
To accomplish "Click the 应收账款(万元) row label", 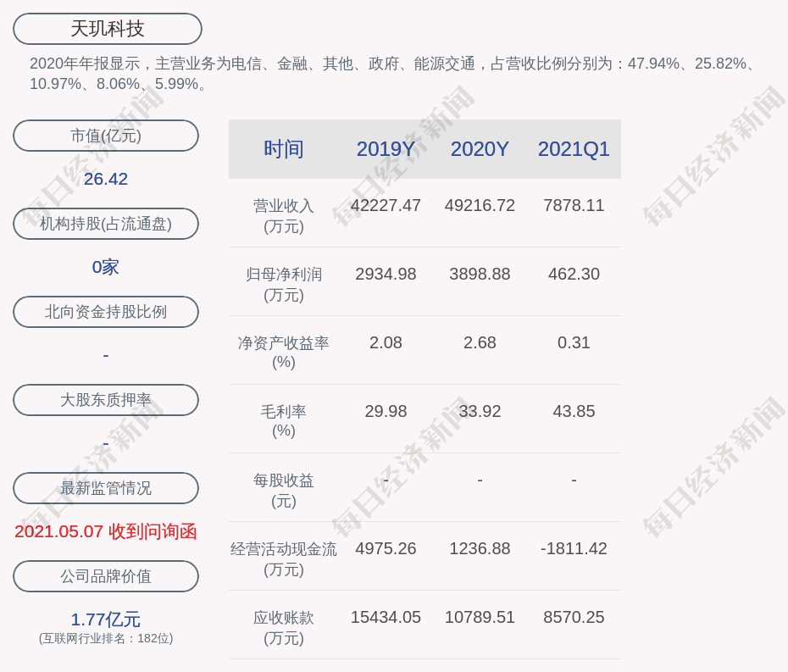I will coord(284,628).
